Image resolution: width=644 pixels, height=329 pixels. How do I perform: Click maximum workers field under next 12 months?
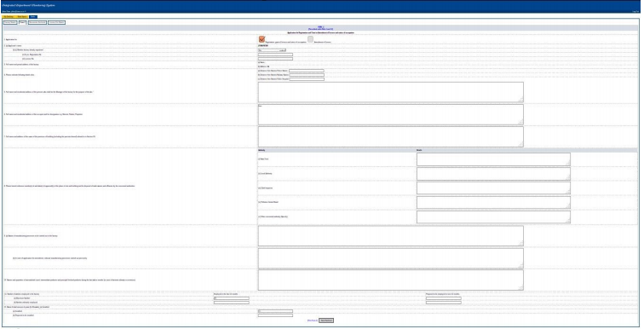point(444,298)
